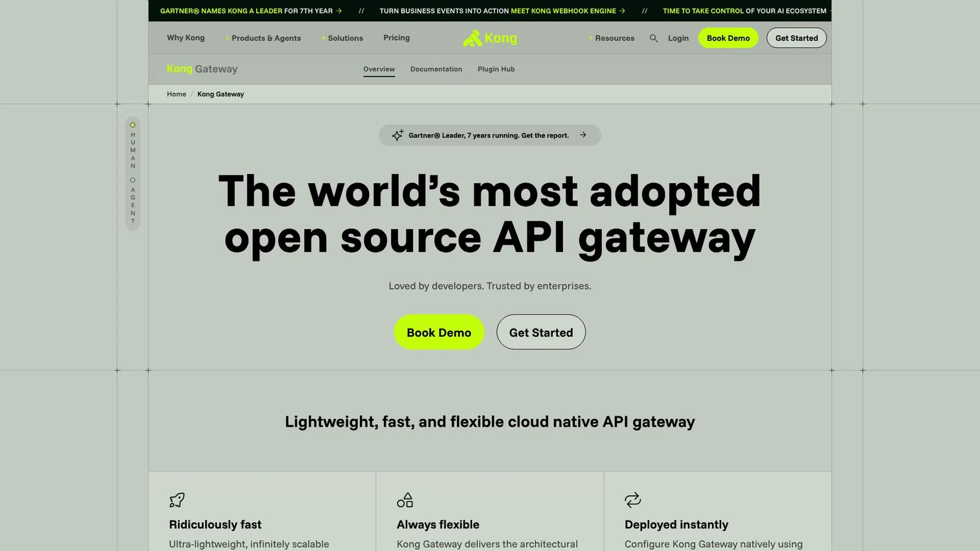Click Book Demo in the top navigation bar
Screen dimensions: 980x551
(728, 38)
